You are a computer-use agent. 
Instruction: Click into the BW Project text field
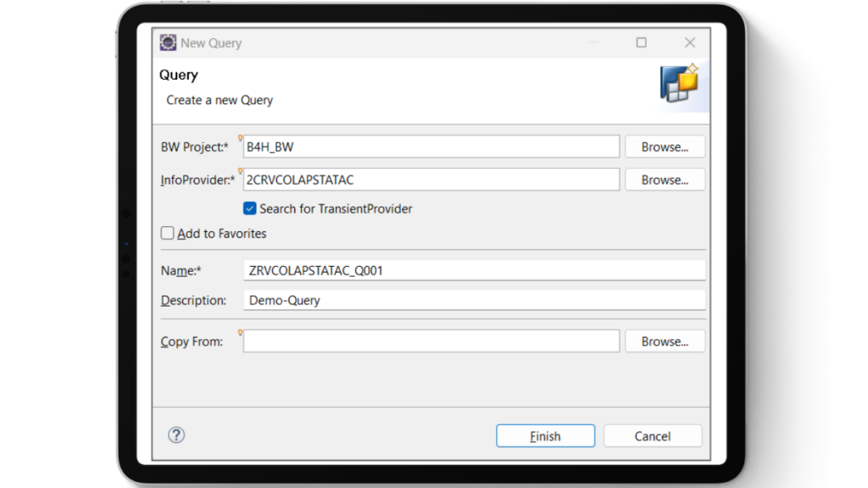pyautogui.click(x=431, y=147)
